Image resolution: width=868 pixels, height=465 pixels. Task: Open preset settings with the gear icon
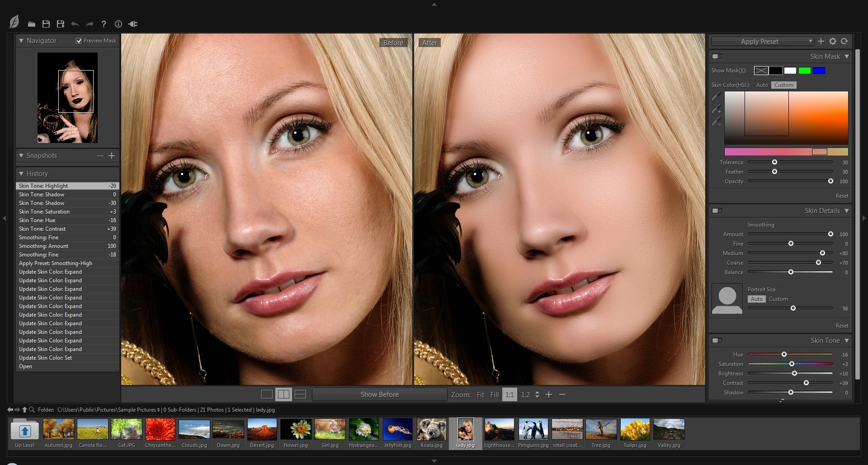833,41
